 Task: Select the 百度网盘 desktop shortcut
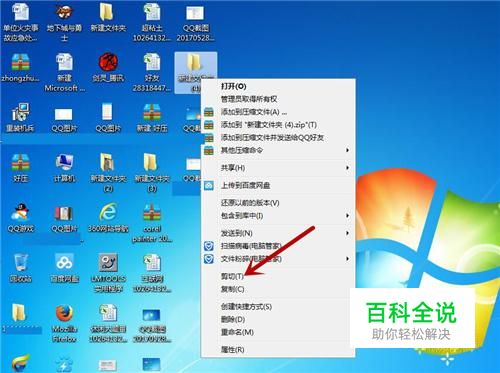coord(64,268)
